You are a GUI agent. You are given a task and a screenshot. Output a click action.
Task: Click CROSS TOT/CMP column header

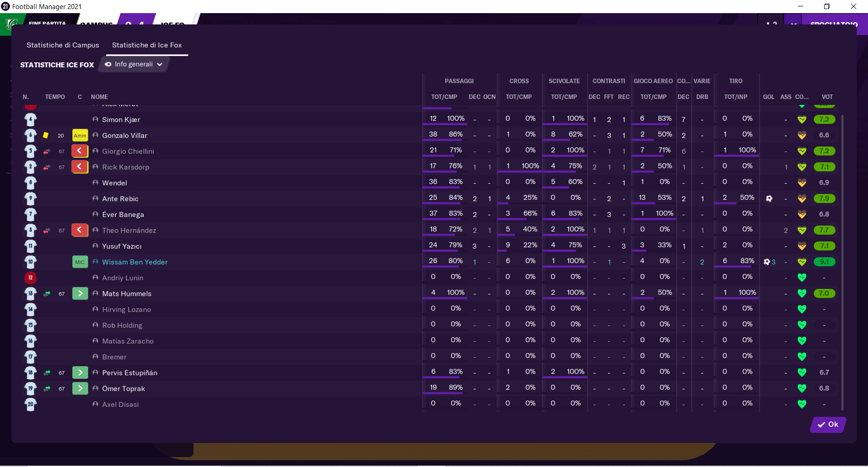coord(519,97)
